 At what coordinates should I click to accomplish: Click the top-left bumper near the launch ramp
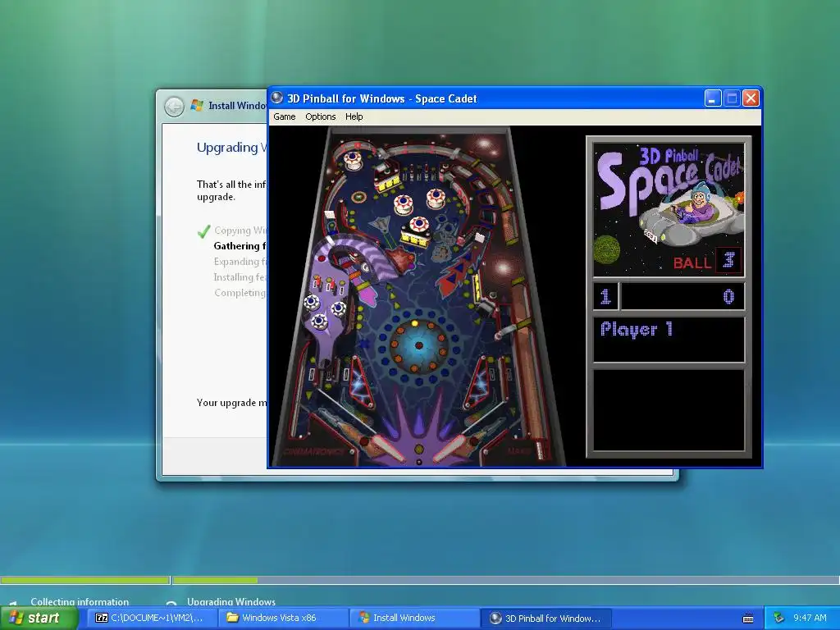coord(353,159)
